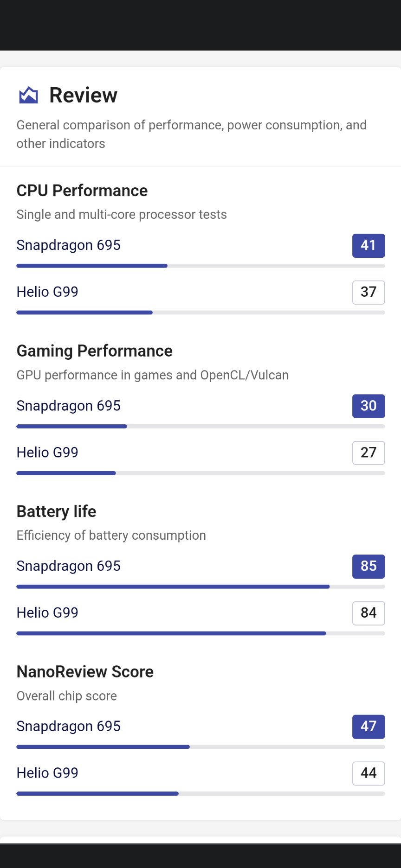Click the gaming score badge 30
This screenshot has height=868, width=401.
[369, 406]
